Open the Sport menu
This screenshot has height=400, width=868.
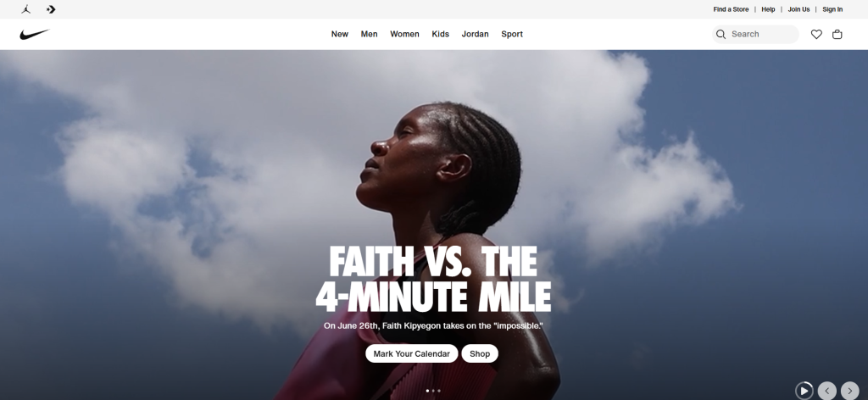click(x=512, y=34)
